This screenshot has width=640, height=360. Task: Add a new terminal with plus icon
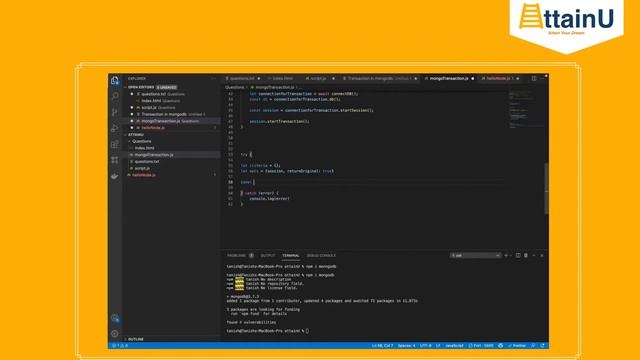[x=507, y=256]
